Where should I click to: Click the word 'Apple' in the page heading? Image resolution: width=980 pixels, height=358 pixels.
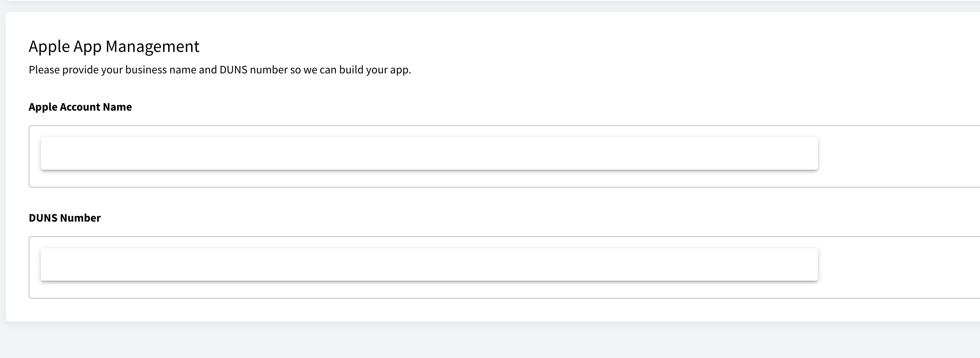(x=49, y=47)
